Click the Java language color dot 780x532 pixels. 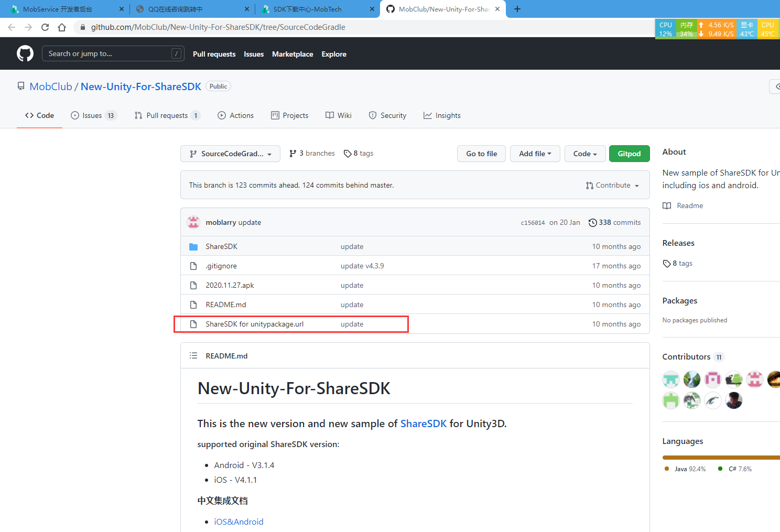coord(667,469)
